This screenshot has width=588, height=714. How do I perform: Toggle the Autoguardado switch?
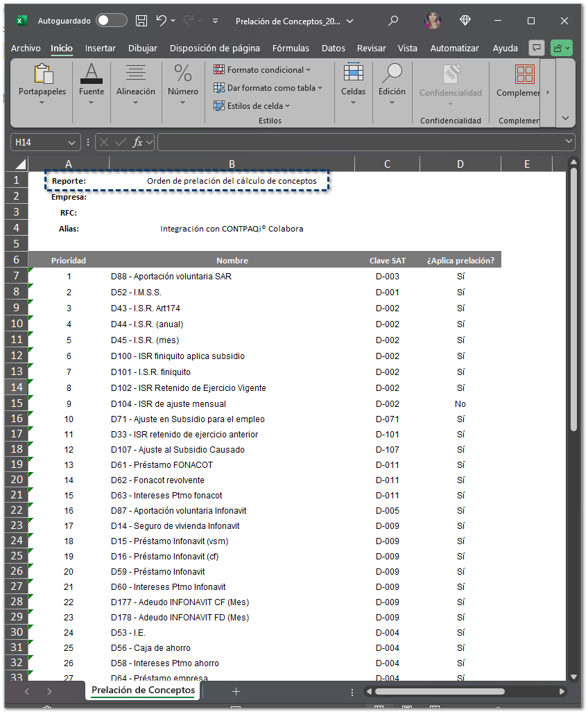point(112,21)
